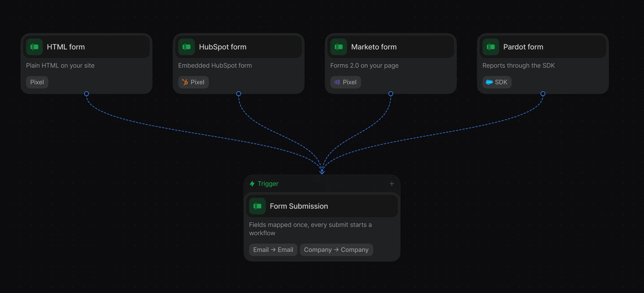Select the SDK tag on Pardot form

click(x=497, y=82)
